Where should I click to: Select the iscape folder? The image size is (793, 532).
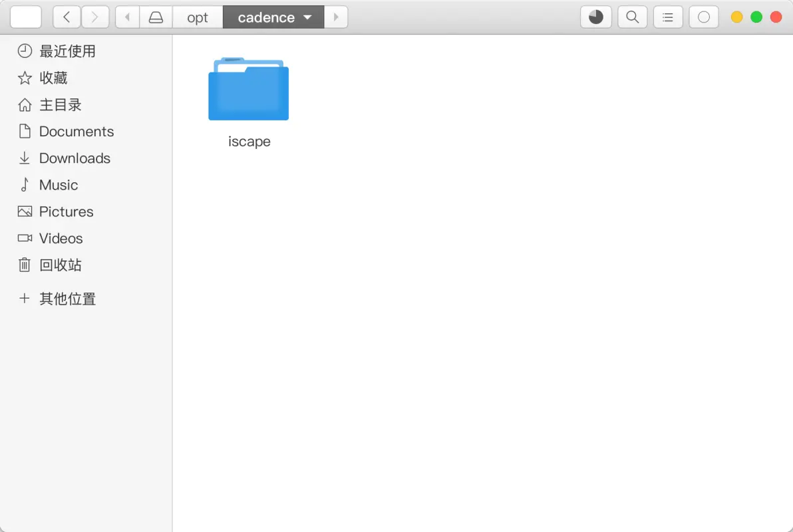point(249,102)
